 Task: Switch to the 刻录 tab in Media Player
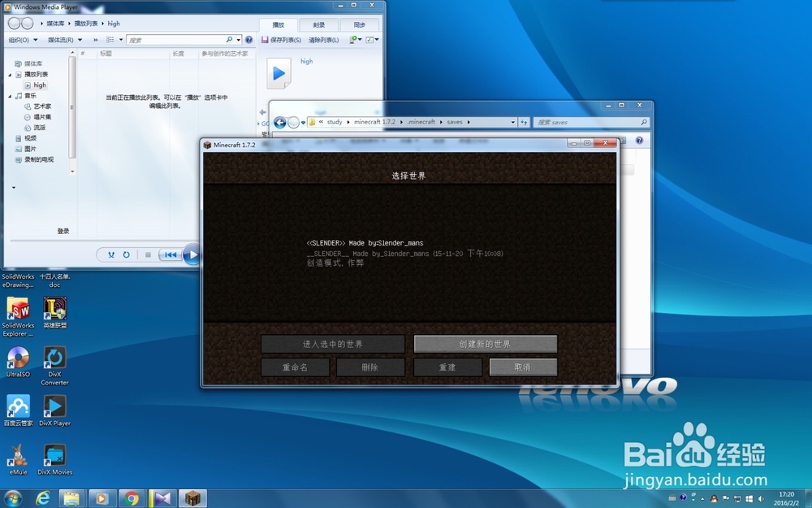tap(319, 25)
